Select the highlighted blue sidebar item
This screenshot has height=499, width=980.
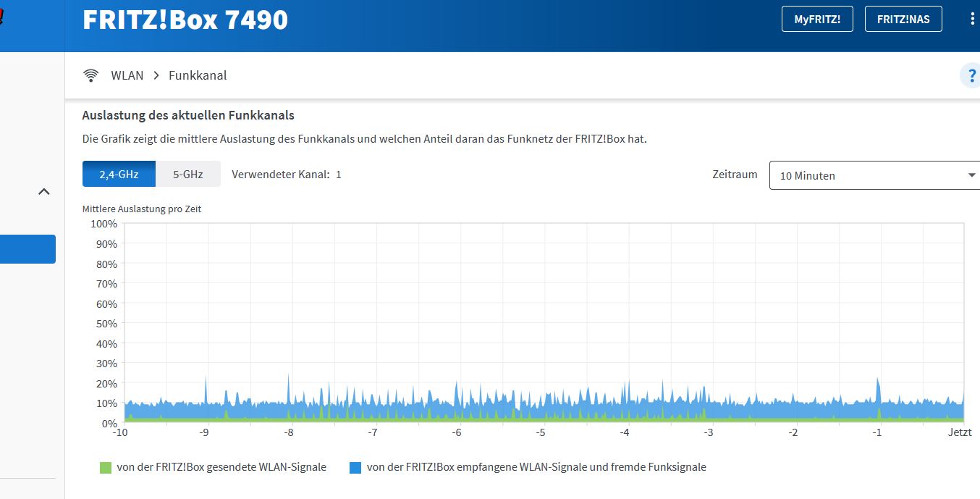pyautogui.click(x=28, y=249)
